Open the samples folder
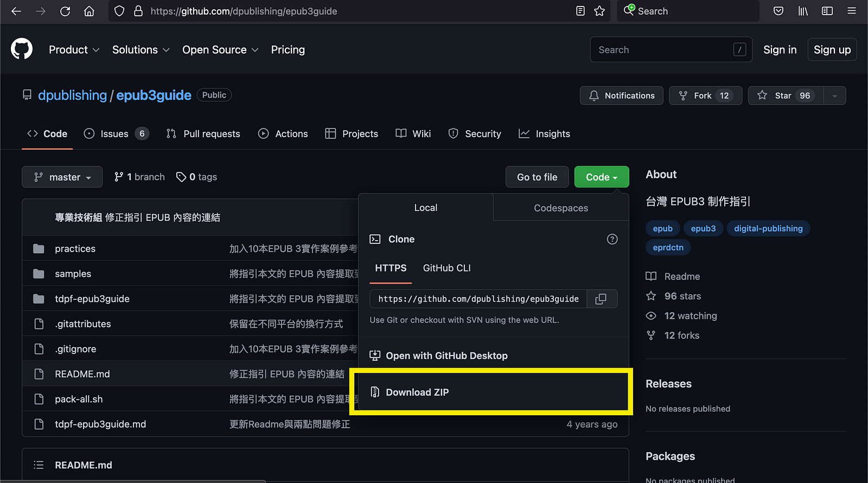Image resolution: width=868 pixels, height=483 pixels. [73, 274]
